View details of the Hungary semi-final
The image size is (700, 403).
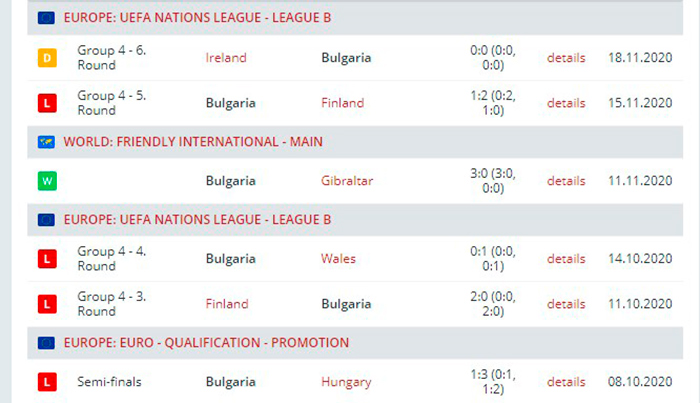[566, 381]
